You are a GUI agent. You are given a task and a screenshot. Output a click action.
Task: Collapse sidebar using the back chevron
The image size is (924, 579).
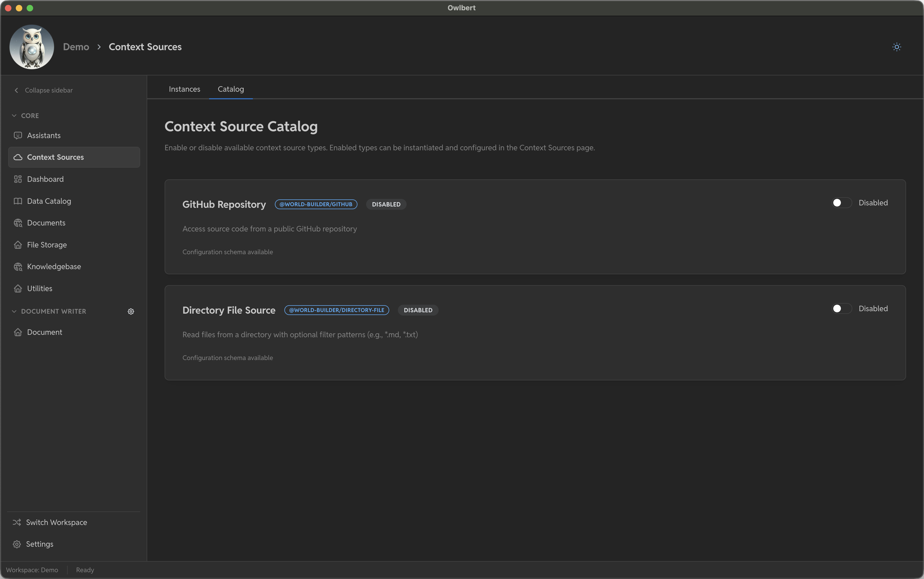[17, 90]
